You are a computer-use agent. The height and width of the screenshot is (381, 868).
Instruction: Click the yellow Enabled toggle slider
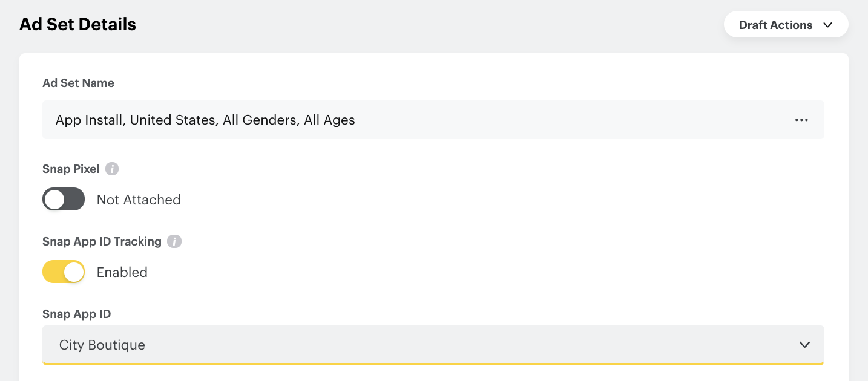coord(64,272)
